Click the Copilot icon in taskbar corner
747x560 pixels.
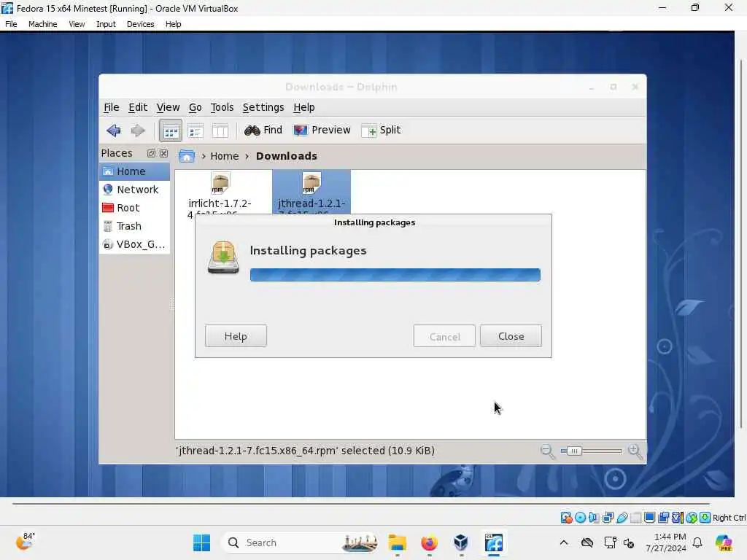click(724, 542)
